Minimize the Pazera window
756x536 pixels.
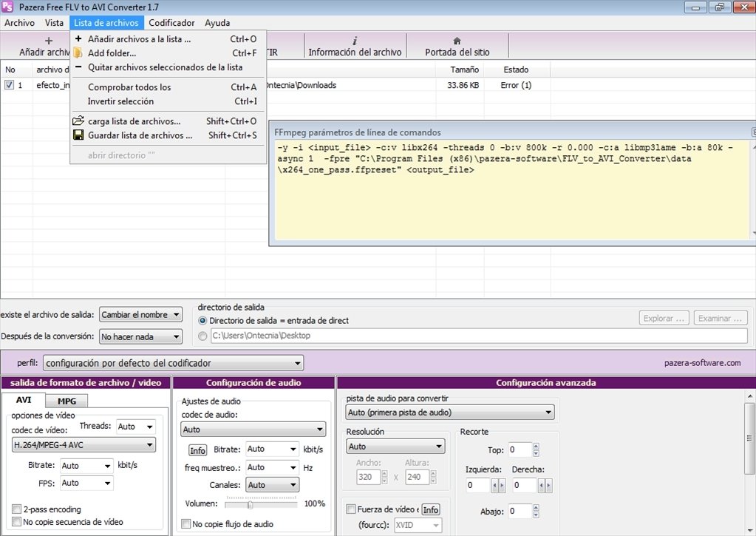(x=695, y=7)
